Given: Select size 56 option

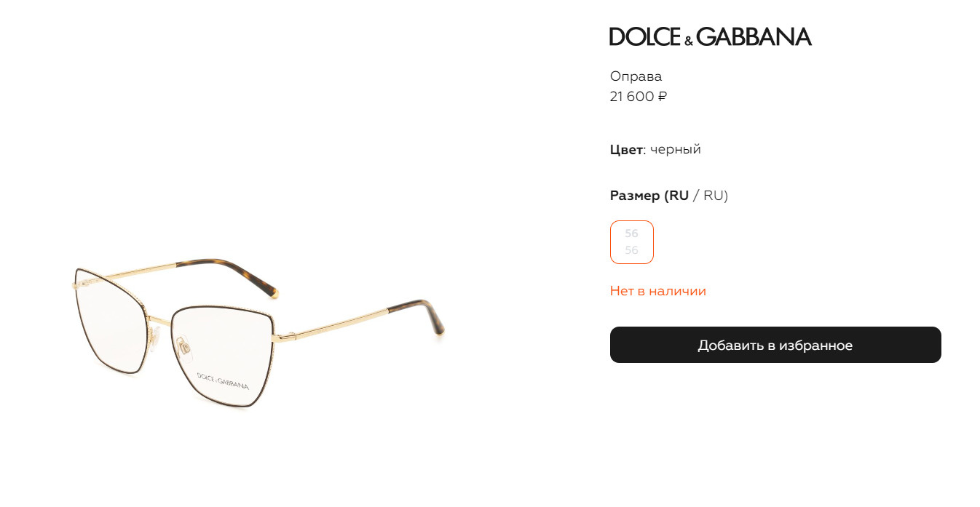Looking at the screenshot, I should [631, 241].
